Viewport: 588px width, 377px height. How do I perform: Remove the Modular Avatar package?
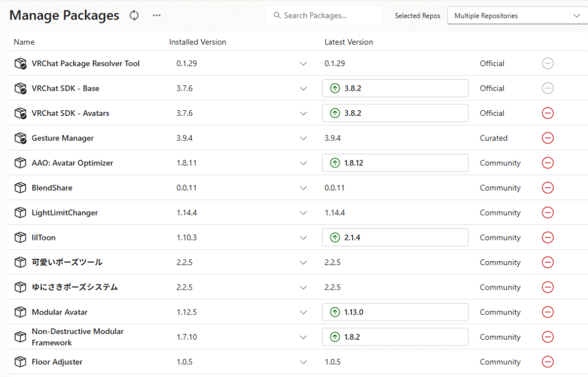tap(547, 312)
